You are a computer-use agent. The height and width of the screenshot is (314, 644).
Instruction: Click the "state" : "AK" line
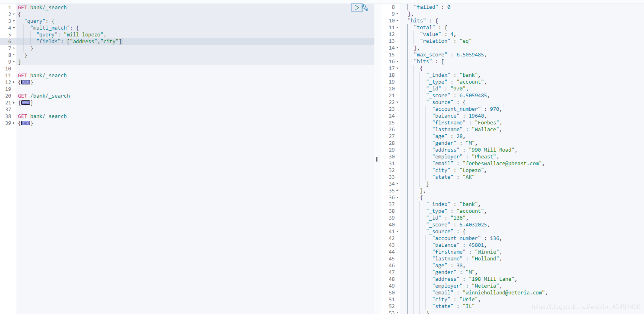click(453, 177)
